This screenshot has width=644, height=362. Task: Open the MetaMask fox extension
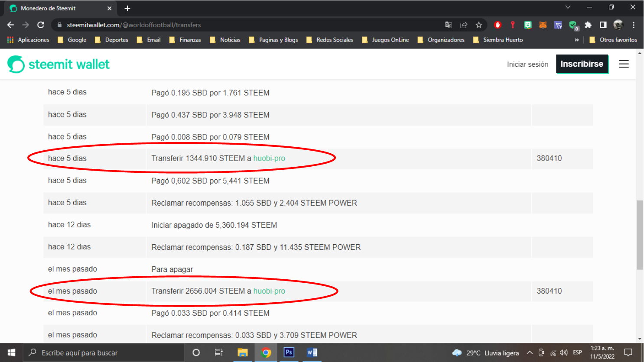(x=543, y=25)
